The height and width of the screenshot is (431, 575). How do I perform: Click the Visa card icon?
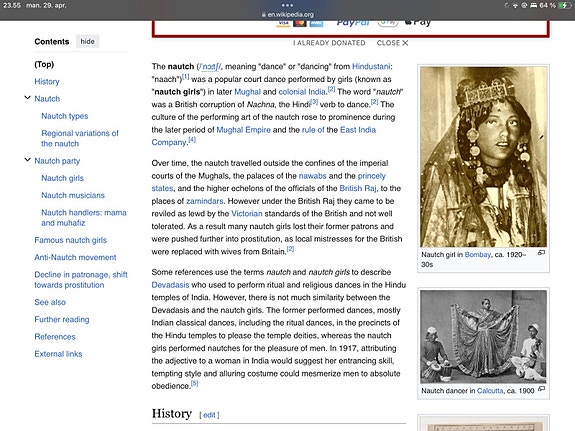click(283, 23)
